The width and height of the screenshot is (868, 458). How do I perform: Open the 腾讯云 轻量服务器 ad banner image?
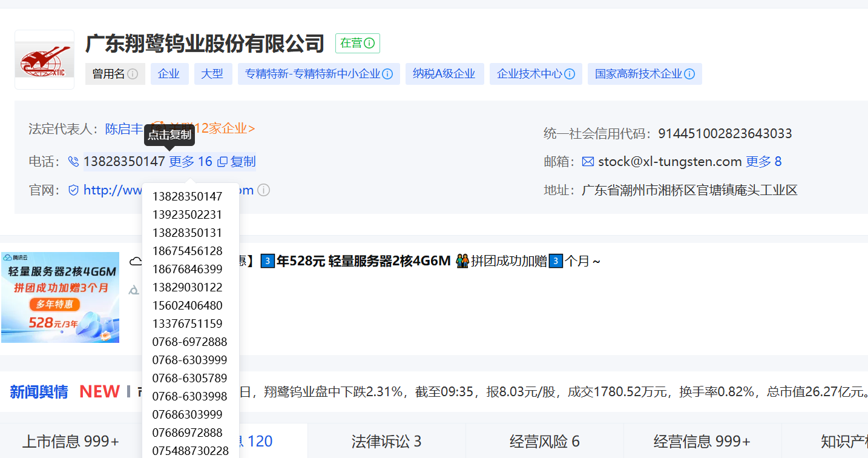[x=61, y=297]
